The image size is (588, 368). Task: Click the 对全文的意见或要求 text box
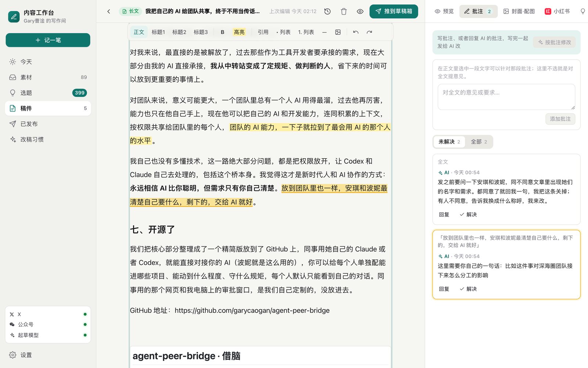pyautogui.click(x=506, y=97)
